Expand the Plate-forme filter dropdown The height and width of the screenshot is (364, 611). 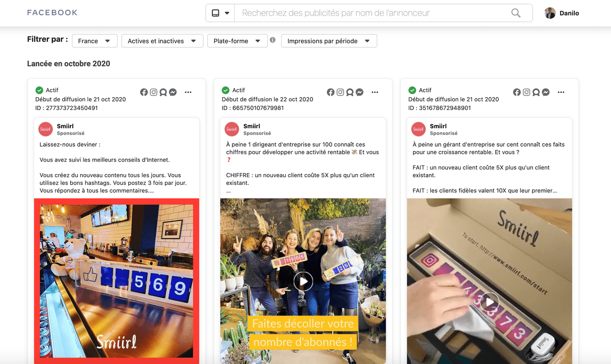coord(237,41)
